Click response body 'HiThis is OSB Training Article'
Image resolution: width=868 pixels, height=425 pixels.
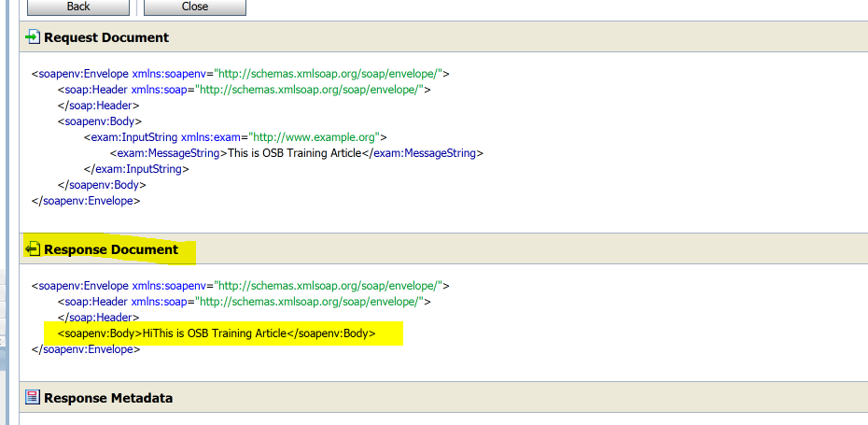(x=215, y=333)
